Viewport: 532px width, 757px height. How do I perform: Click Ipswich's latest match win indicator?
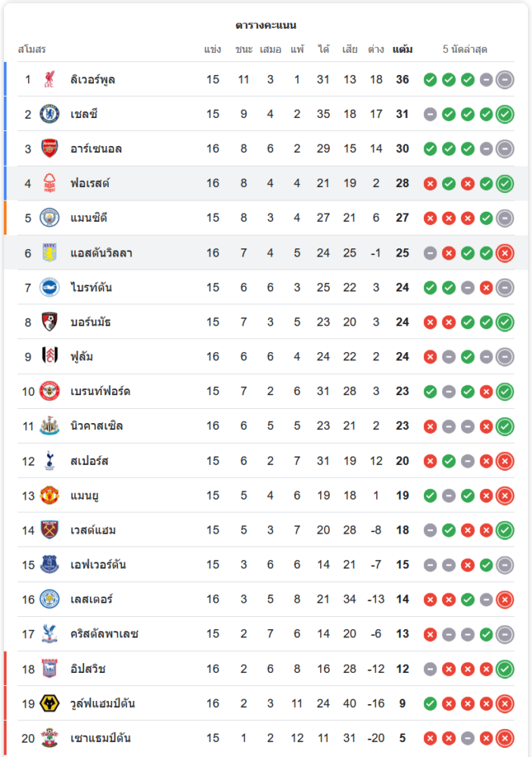pos(505,668)
